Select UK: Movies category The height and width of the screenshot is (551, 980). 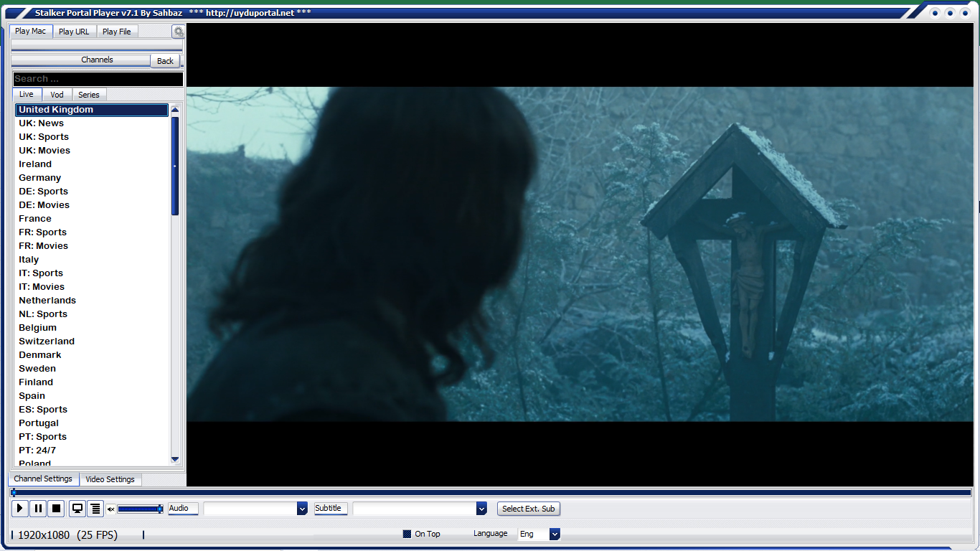point(92,151)
